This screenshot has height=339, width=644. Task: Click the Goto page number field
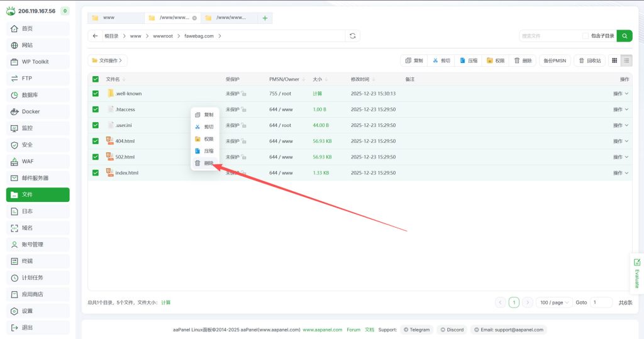coord(601,303)
